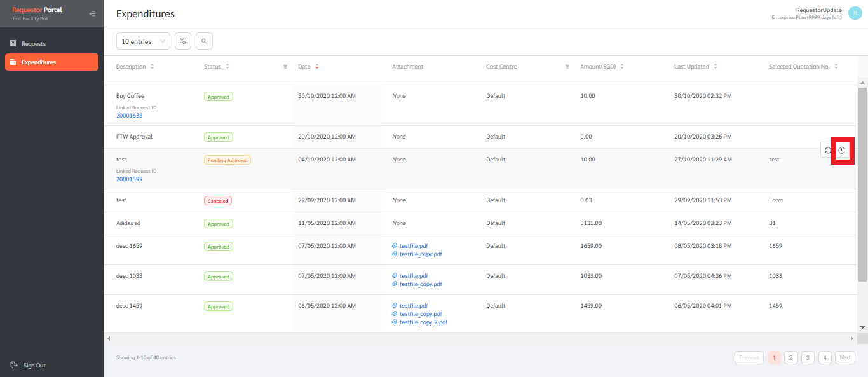Click the user avatar R
Image resolution: width=868 pixels, height=377 pixels.
coord(855,13)
